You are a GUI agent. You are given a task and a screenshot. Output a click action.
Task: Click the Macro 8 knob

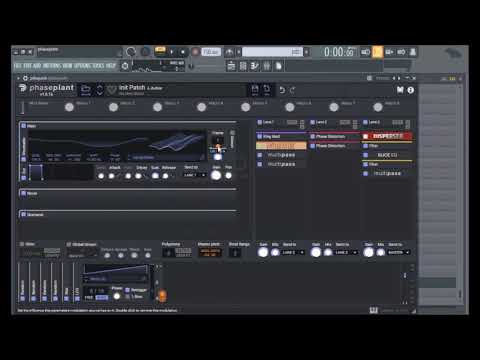coord(378,107)
